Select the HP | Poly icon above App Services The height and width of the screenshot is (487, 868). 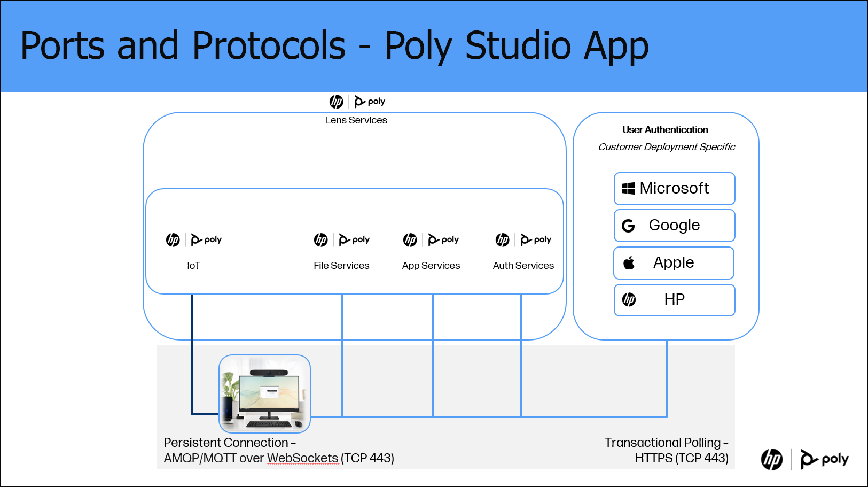tap(431, 239)
